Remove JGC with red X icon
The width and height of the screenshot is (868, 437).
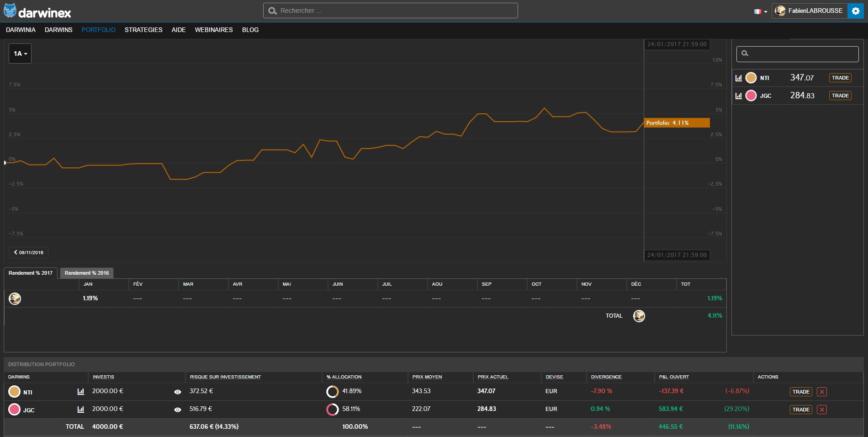pyautogui.click(x=822, y=410)
